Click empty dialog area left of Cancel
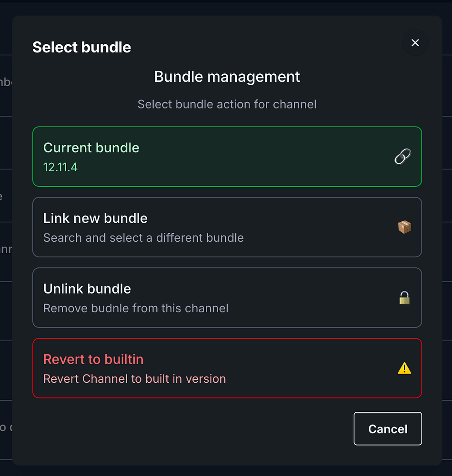This screenshot has height=476, width=452. pos(191,429)
